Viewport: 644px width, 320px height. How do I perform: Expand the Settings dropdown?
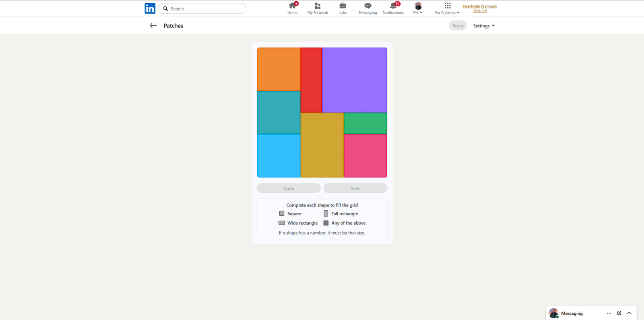[x=484, y=26]
